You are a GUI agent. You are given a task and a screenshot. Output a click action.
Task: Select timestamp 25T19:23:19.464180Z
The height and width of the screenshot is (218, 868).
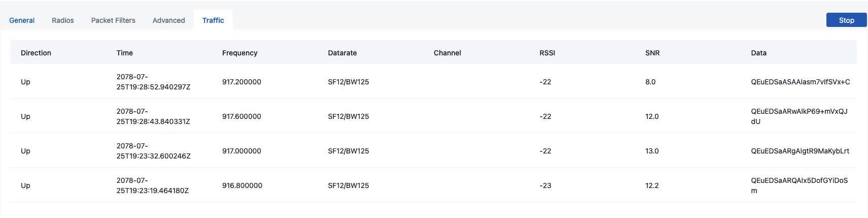point(153,191)
